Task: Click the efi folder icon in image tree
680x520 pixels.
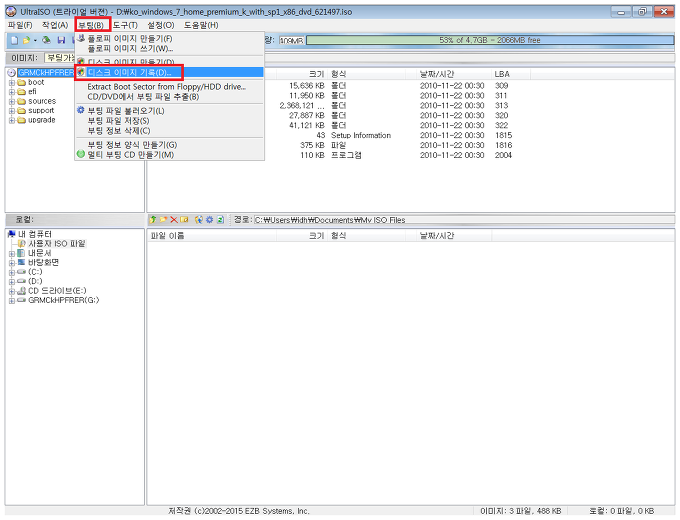Action: (21, 92)
